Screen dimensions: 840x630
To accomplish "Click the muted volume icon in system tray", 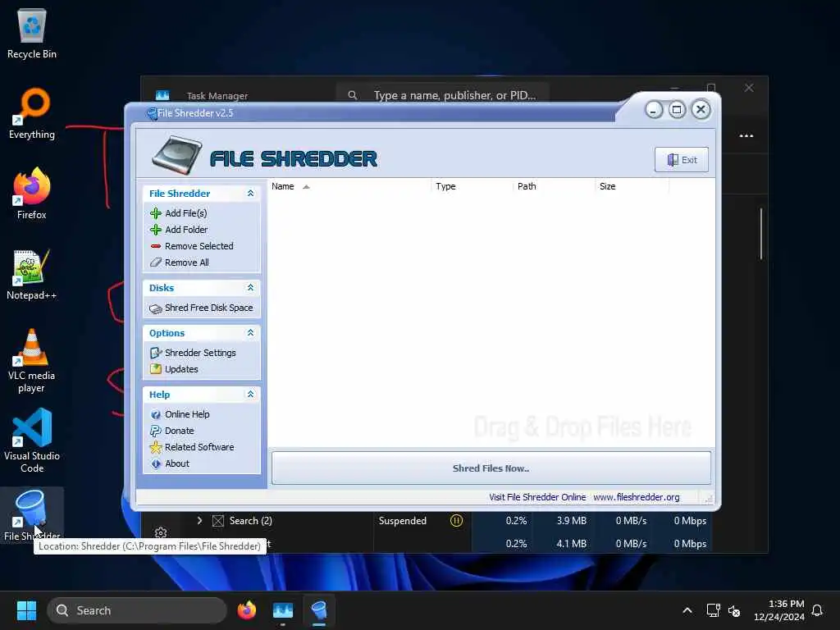I will (734, 610).
